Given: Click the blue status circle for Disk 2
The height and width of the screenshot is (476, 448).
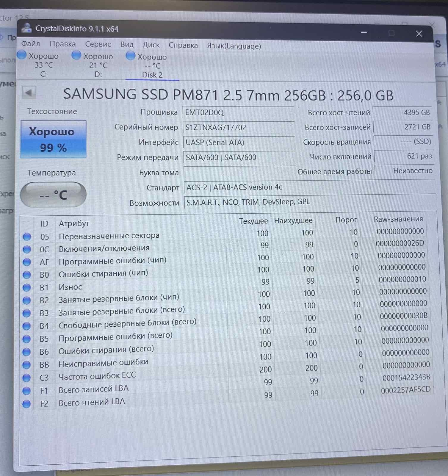Looking at the screenshot, I should point(131,56).
